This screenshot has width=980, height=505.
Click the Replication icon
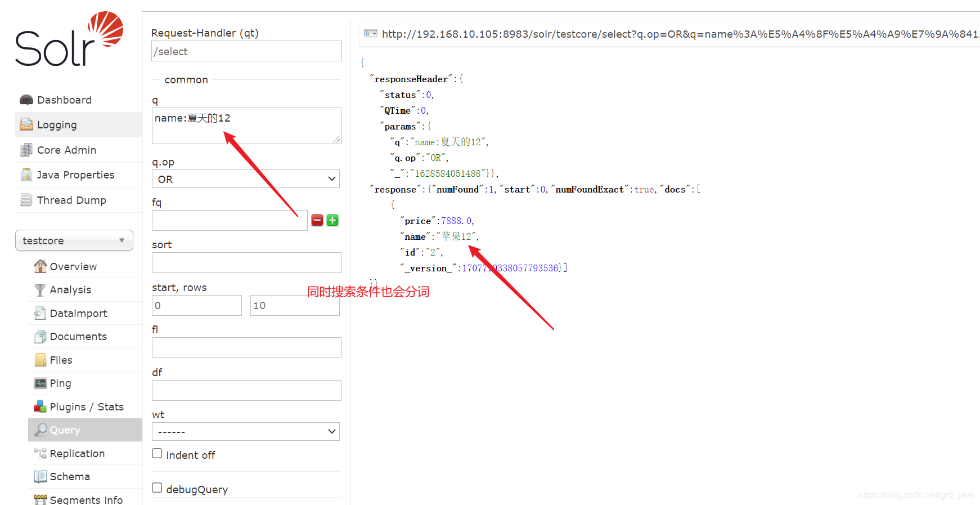(40, 453)
